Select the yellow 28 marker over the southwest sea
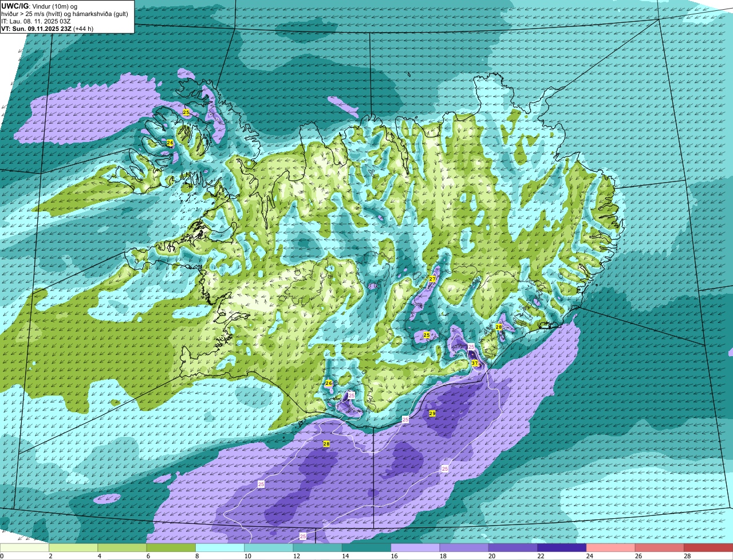The height and width of the screenshot is (560, 733). (326, 444)
